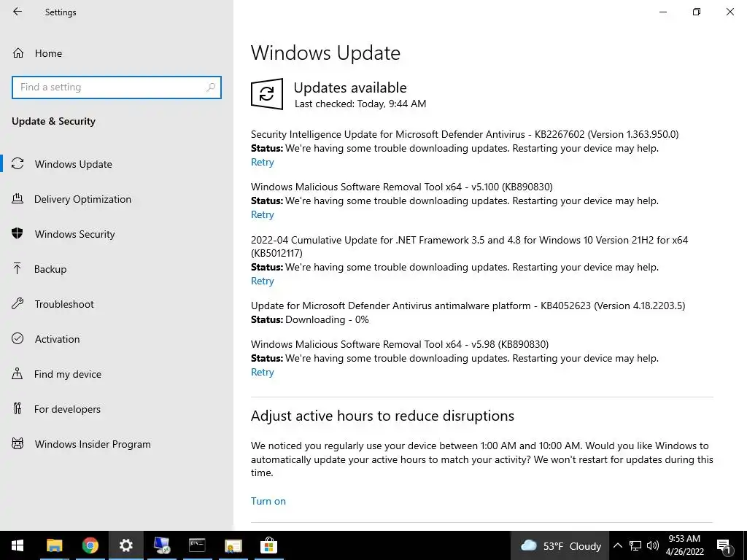Open the certificate taskbar icon
747x560 pixels.
click(x=233, y=545)
